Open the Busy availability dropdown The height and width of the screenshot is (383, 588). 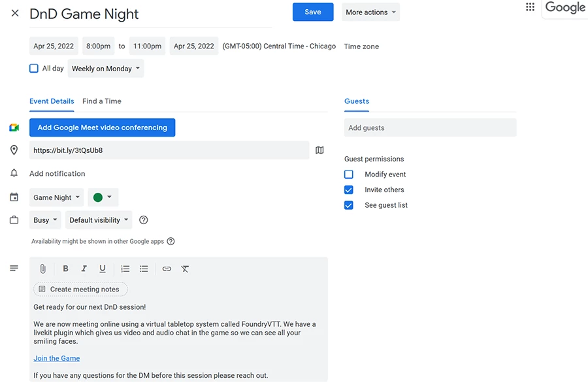[x=44, y=220]
